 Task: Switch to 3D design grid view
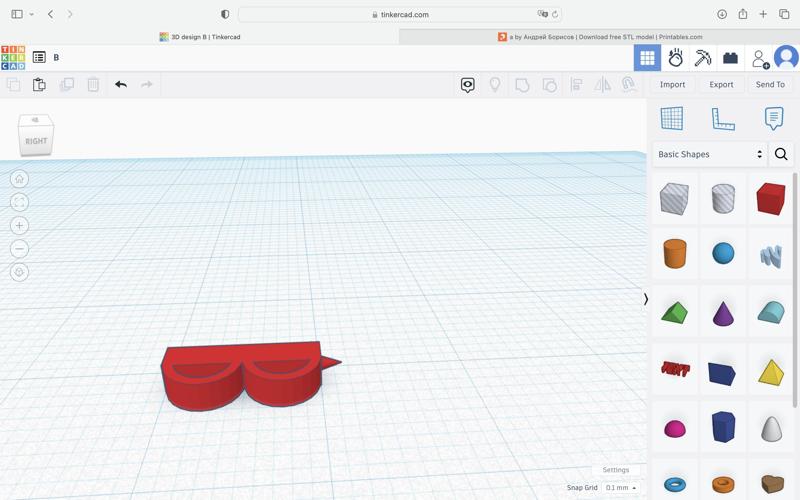click(x=647, y=58)
